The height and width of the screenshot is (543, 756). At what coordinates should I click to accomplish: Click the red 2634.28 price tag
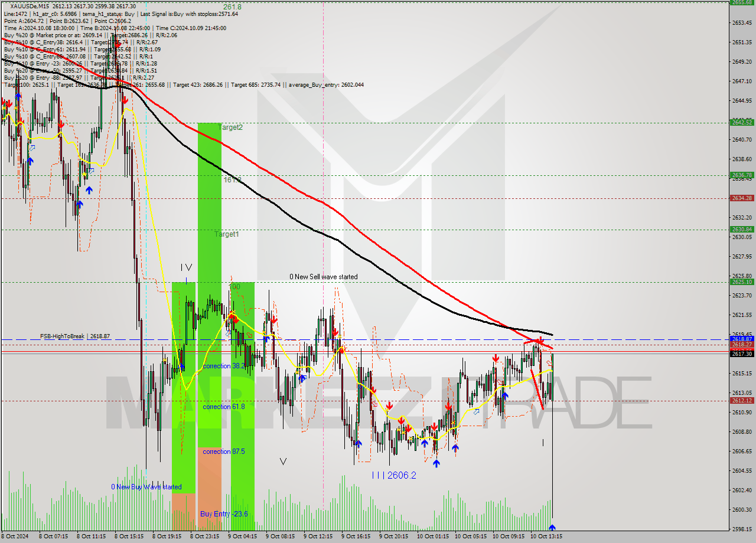(x=742, y=198)
